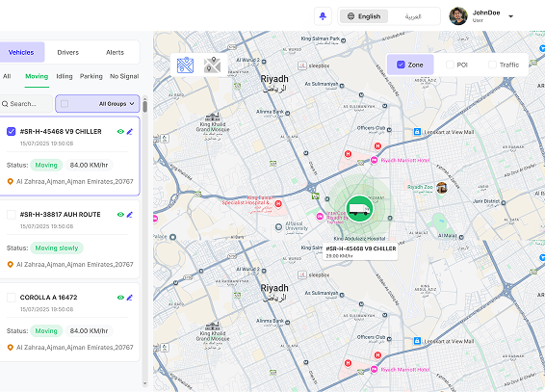The height and width of the screenshot is (392, 545).
Task: Click the upper Lenskart at View Mall icon
Action: (x=417, y=132)
